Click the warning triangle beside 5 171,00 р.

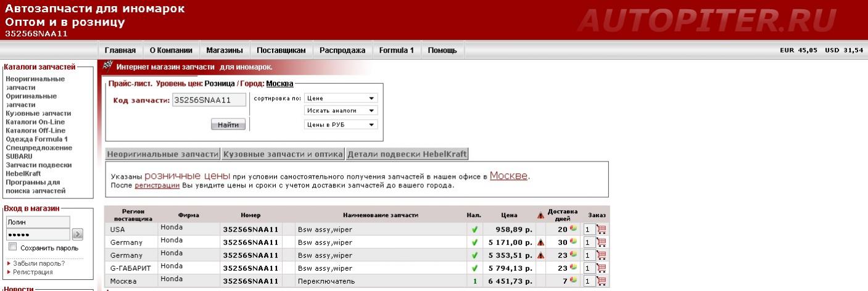coord(541,242)
